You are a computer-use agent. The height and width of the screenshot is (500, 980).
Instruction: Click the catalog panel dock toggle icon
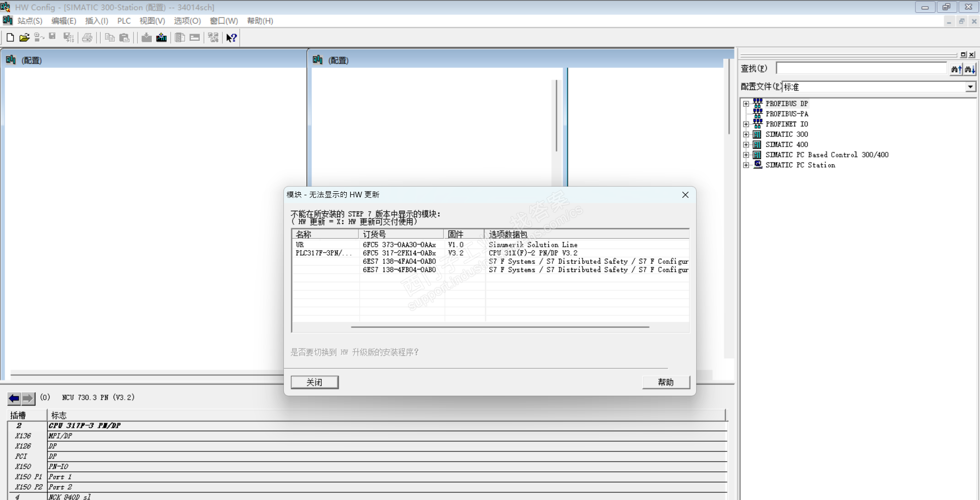tap(963, 55)
